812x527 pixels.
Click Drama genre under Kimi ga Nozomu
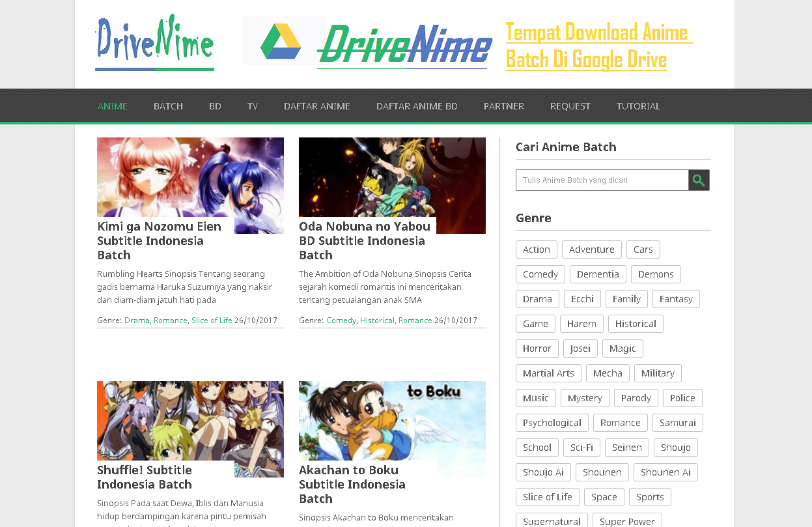tap(137, 320)
